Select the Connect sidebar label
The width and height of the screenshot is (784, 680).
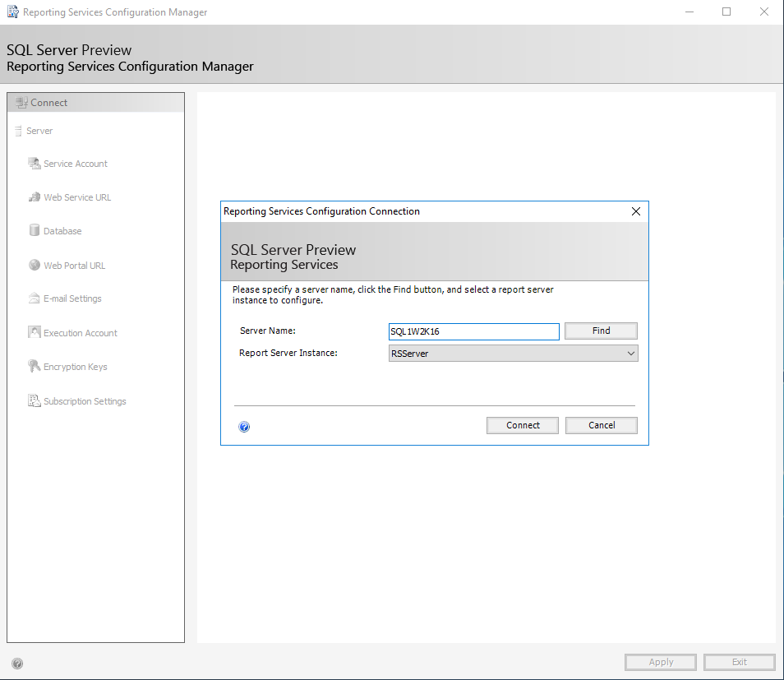tap(48, 103)
